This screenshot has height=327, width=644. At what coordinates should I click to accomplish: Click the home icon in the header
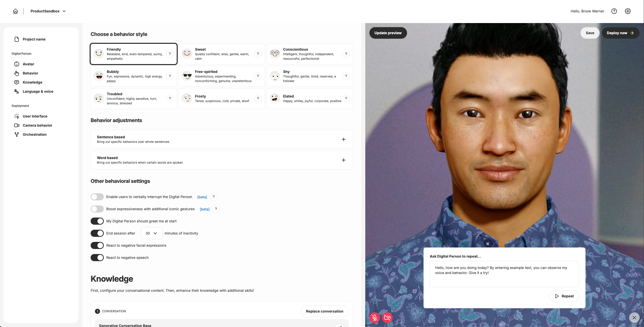point(15,11)
